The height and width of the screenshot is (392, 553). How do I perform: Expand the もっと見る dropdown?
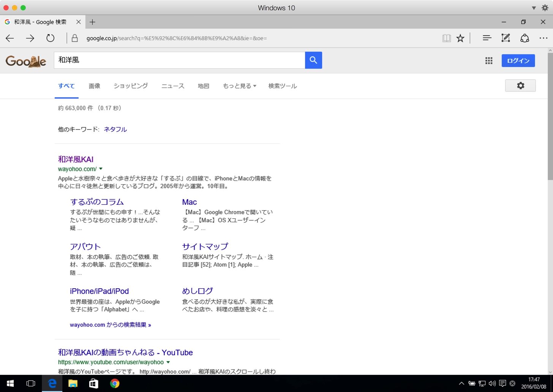[x=239, y=86]
